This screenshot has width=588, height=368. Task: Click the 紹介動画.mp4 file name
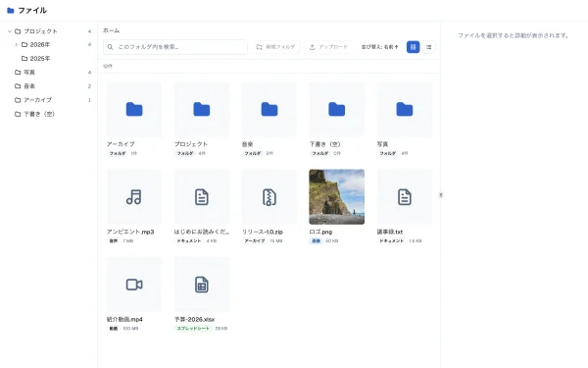(124, 319)
